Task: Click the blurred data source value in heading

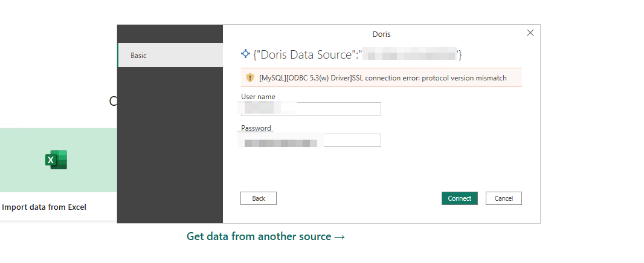Action: pyautogui.click(x=411, y=55)
